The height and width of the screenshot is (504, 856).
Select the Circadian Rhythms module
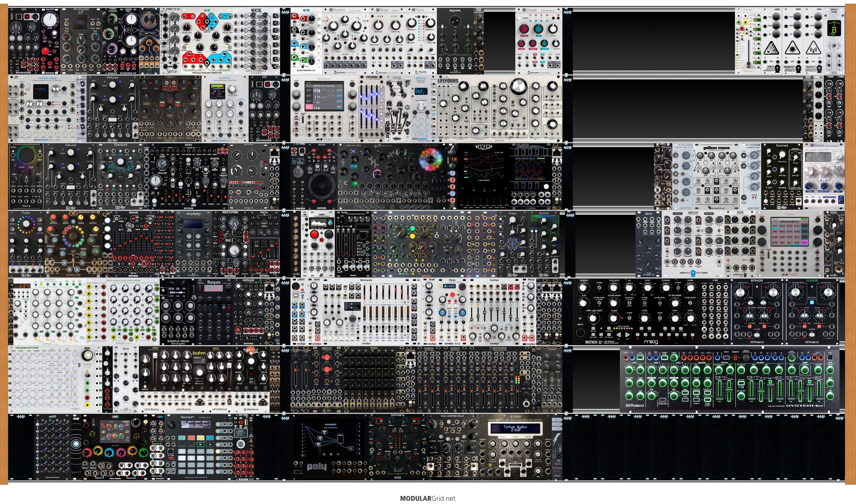point(55,379)
